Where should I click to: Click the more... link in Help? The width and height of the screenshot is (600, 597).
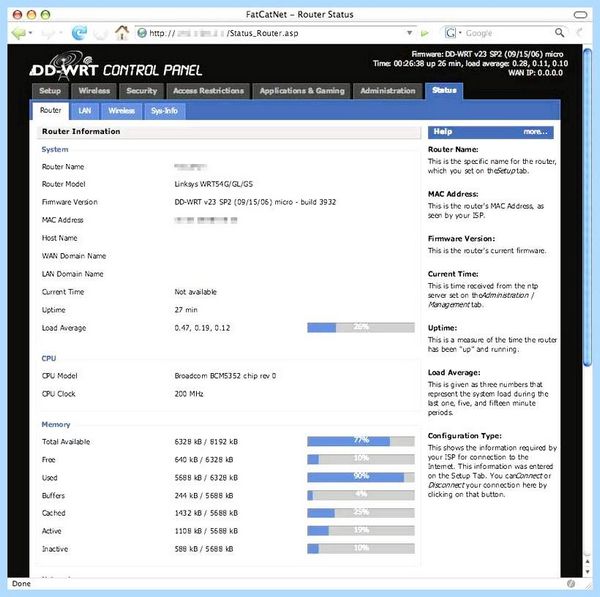pos(535,132)
